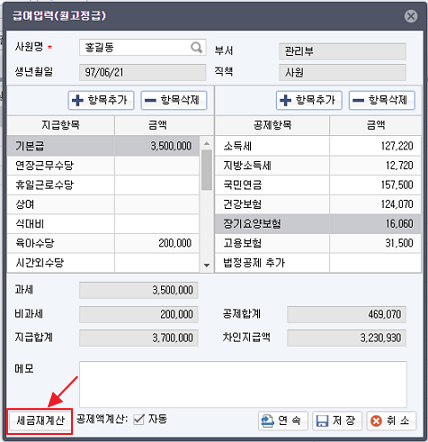Click the 세금재계산 tax recalculation button
This screenshot has width=428, height=442.
click(40, 421)
